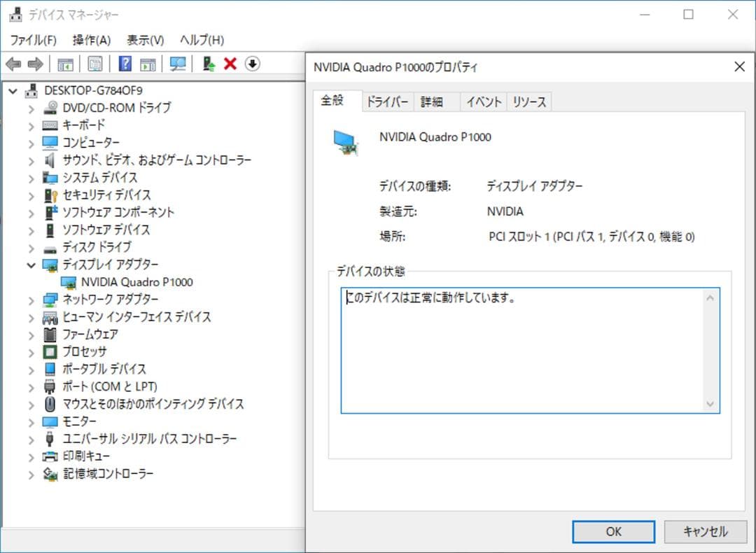Click the OK button
Viewport: 756px width, 553px height.
click(612, 531)
